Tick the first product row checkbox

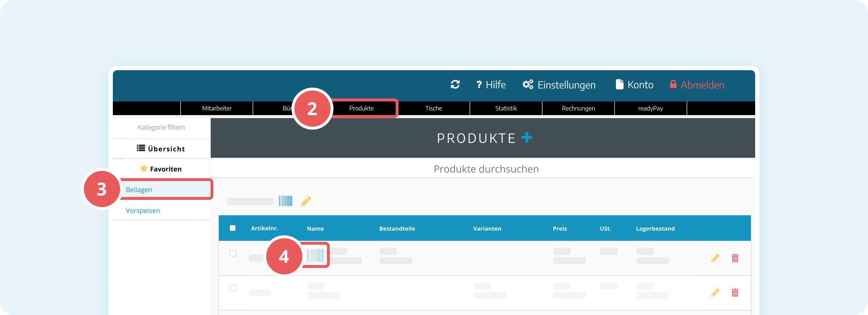pos(233,253)
